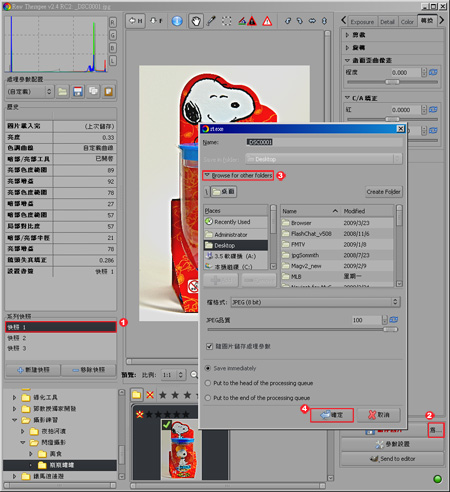The image size is (450, 492).
Task: Click the paste profile icon
Action: [108, 91]
